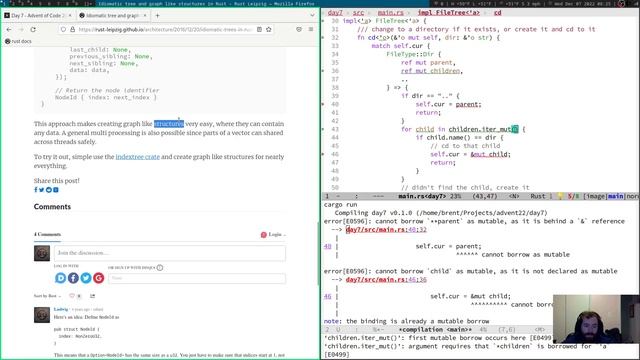Click the impl FileTree<'a> breadcrumb
This screenshot has height=360, width=640.
[x=449, y=13]
